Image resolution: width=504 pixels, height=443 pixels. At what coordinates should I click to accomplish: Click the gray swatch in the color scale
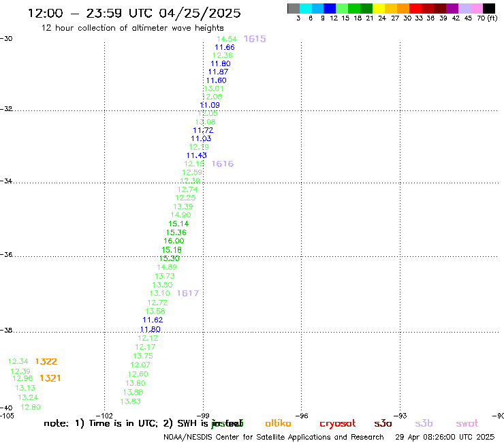(294, 8)
